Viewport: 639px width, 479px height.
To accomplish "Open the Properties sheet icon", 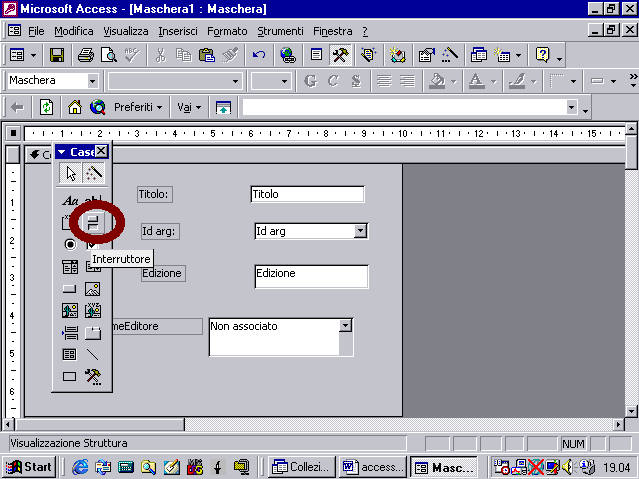I will click(x=426, y=55).
